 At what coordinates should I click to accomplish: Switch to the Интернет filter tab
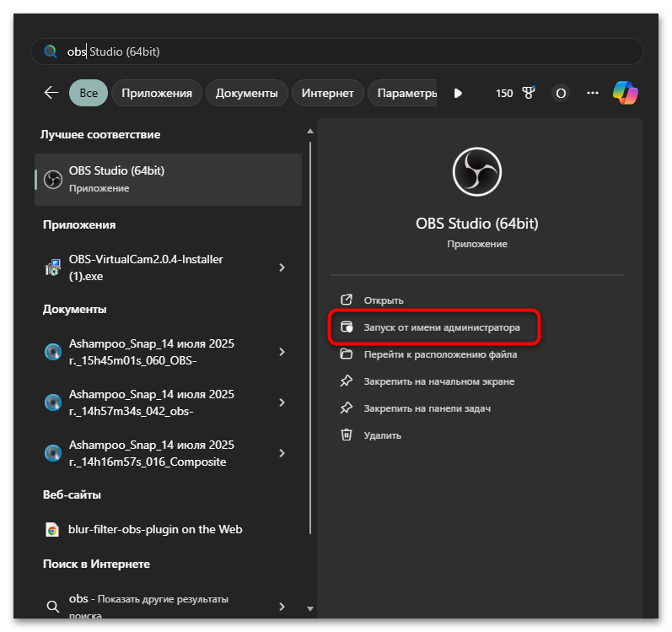coord(327,93)
